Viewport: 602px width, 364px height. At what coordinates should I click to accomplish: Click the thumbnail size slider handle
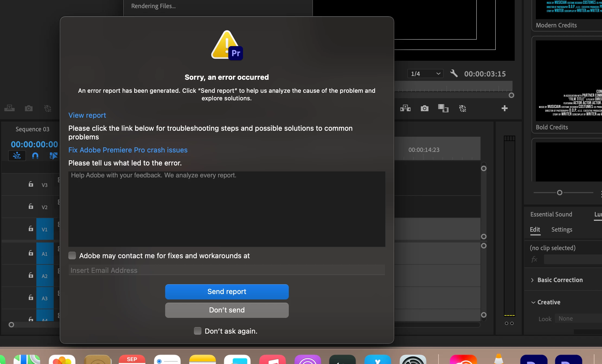559,193
